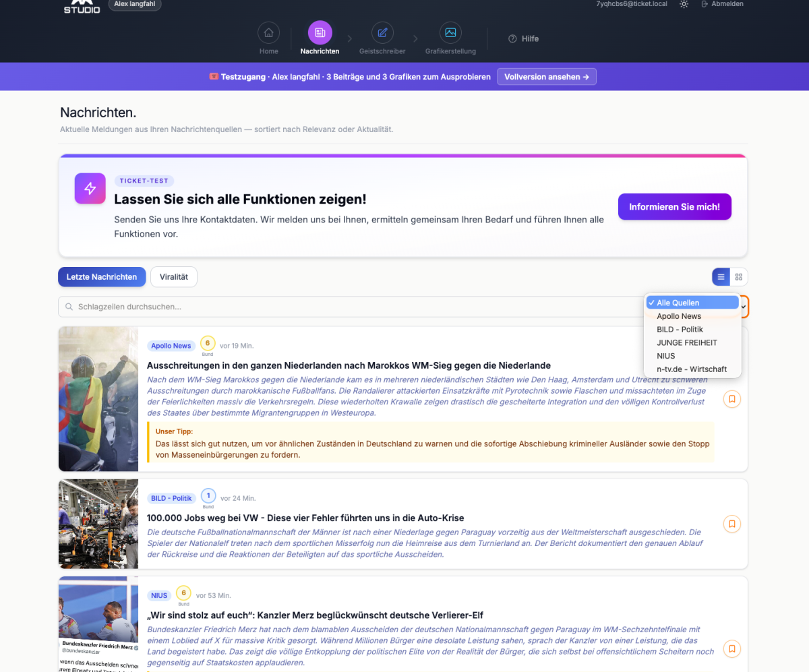The width and height of the screenshot is (809, 672).
Task: Switch to grid view layout
Action: (x=739, y=277)
